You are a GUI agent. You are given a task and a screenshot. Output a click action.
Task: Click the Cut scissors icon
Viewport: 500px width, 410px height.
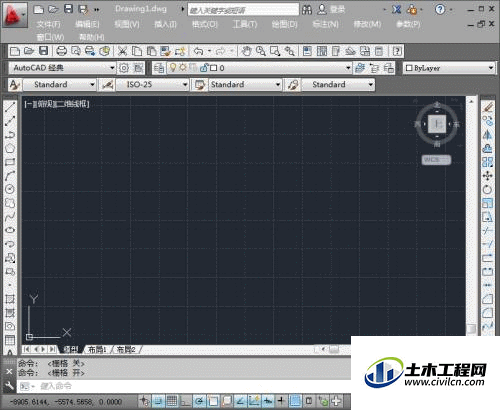[x=122, y=51]
